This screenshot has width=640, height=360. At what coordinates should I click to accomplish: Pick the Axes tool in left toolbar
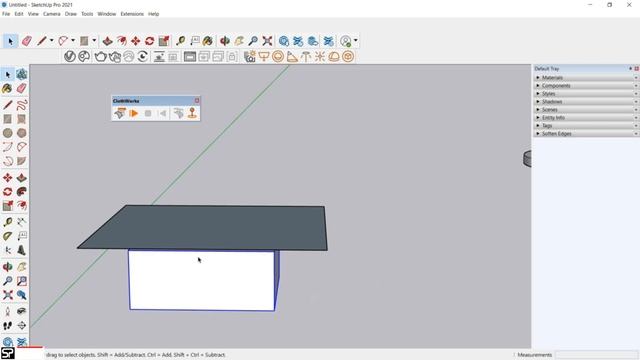(7, 250)
